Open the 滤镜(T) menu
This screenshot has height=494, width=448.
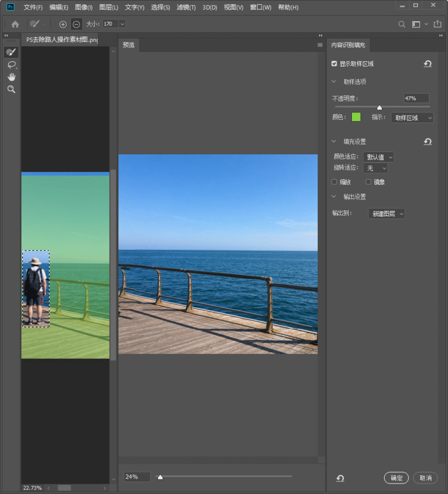pyautogui.click(x=186, y=7)
